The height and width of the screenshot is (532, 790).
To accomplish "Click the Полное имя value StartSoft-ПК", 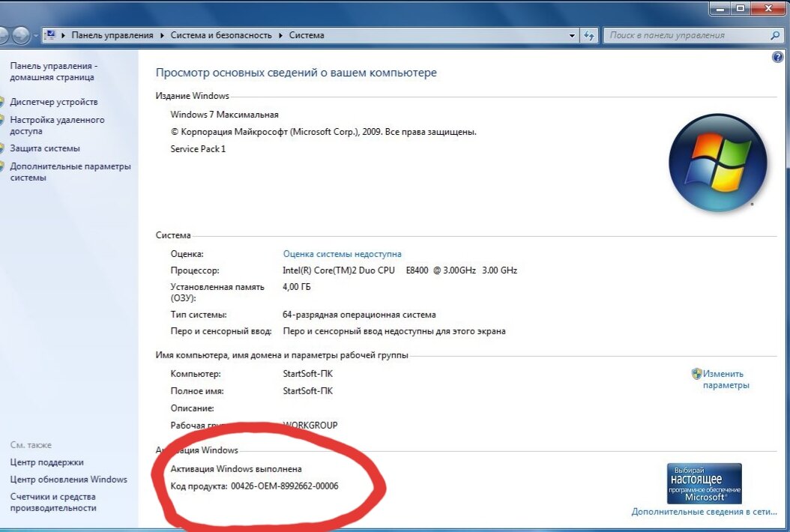I will [308, 391].
